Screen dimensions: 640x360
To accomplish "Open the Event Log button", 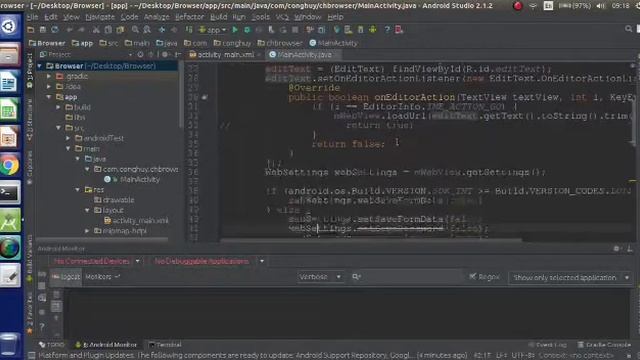I will tap(547, 345).
